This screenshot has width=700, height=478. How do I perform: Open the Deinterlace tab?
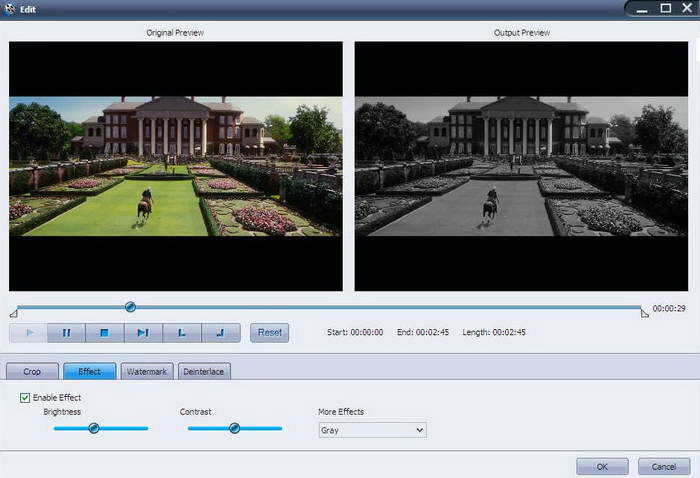(204, 371)
